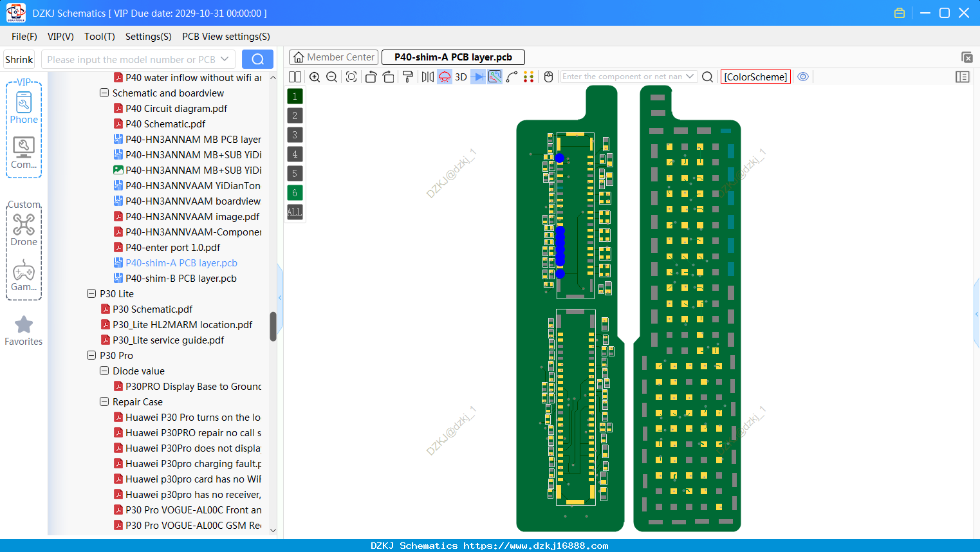Open the Computer category in the sidebar
The width and height of the screenshot is (980, 552).
point(24,153)
